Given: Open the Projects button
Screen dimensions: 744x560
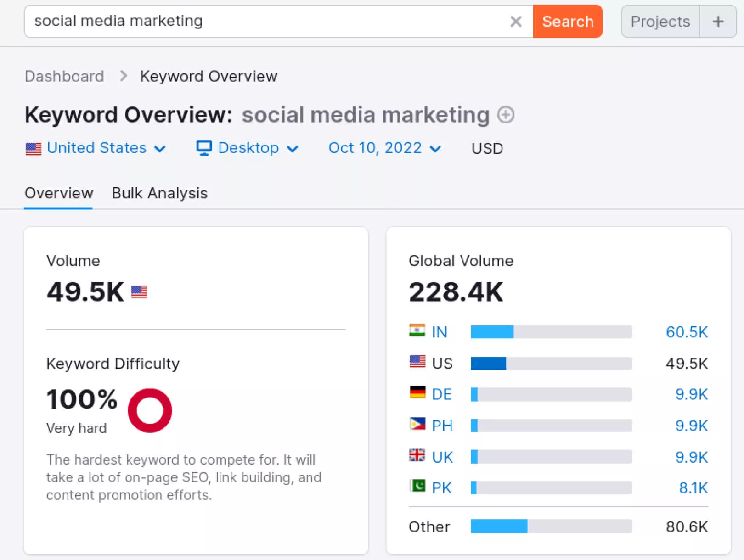Looking at the screenshot, I should (660, 22).
